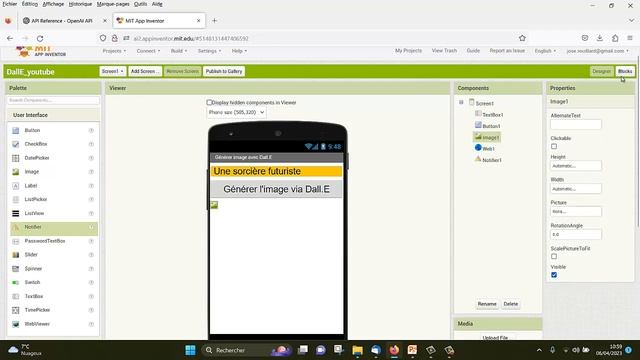Open Firefox downloads panel
Image resolution: width=640 pixels, height=360 pixels.
click(x=600, y=38)
